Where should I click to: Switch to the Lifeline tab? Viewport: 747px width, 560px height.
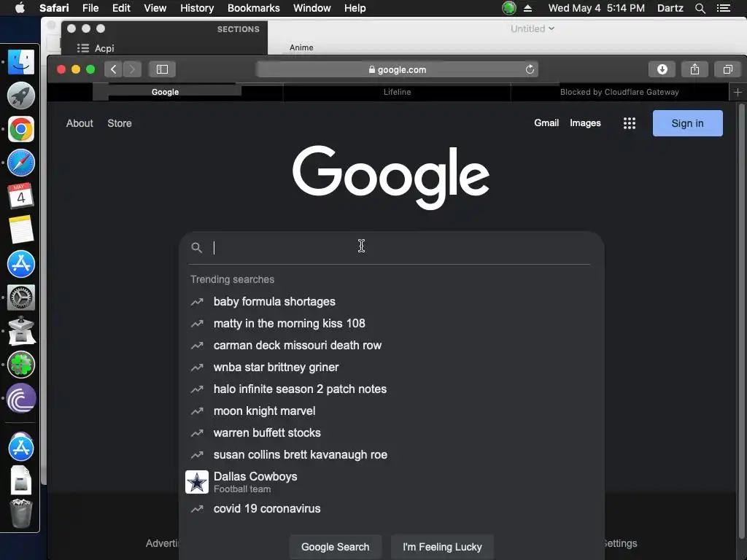(397, 92)
